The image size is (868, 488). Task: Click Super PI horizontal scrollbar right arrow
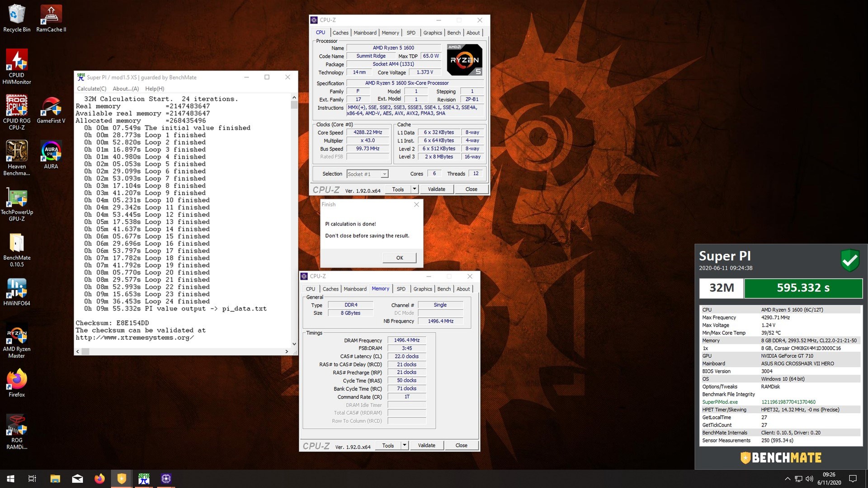click(x=287, y=351)
